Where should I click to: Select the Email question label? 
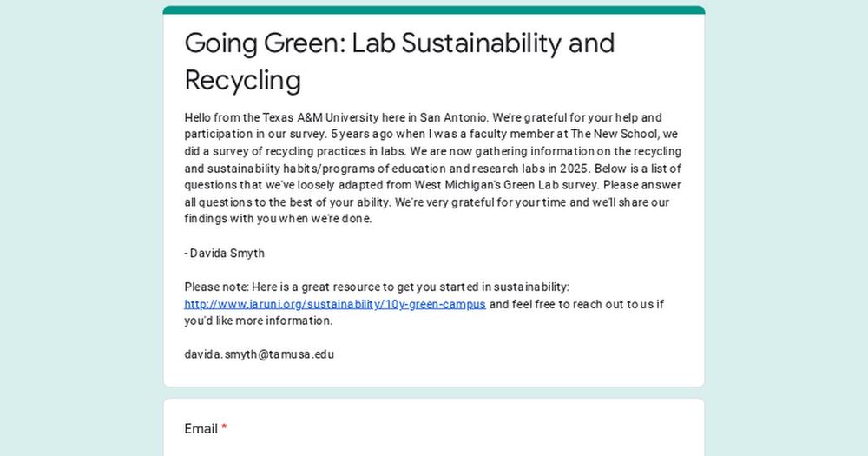(x=201, y=429)
